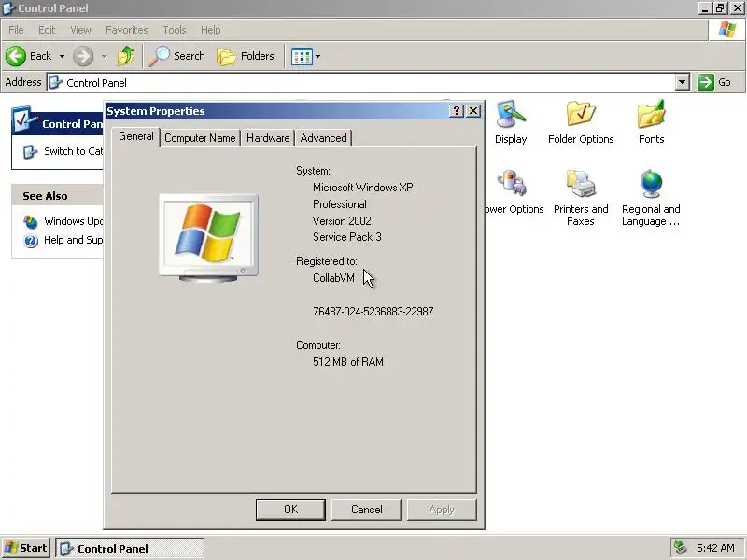The width and height of the screenshot is (747, 560).
Task: Click the See Also panel header
Action: pos(57,196)
